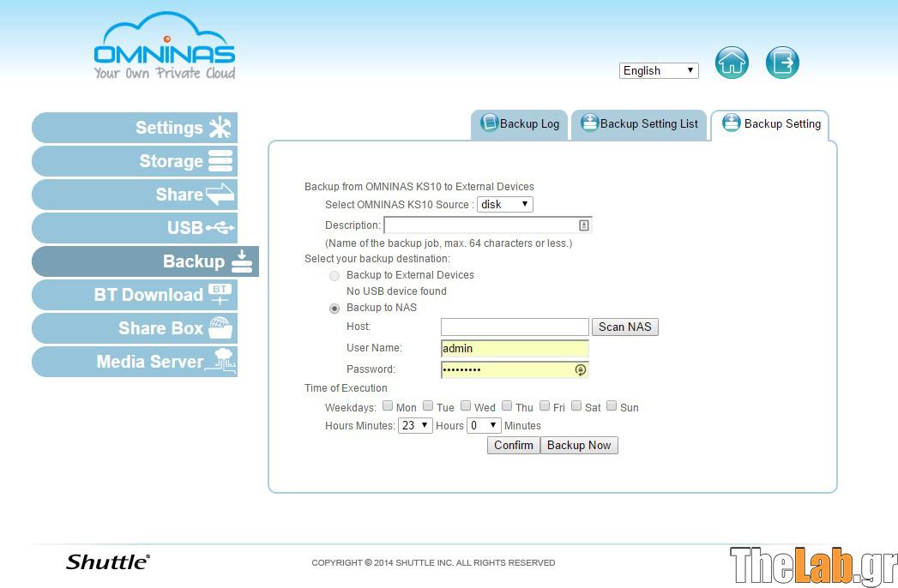Click the BT Download icon

pyautogui.click(x=220, y=294)
